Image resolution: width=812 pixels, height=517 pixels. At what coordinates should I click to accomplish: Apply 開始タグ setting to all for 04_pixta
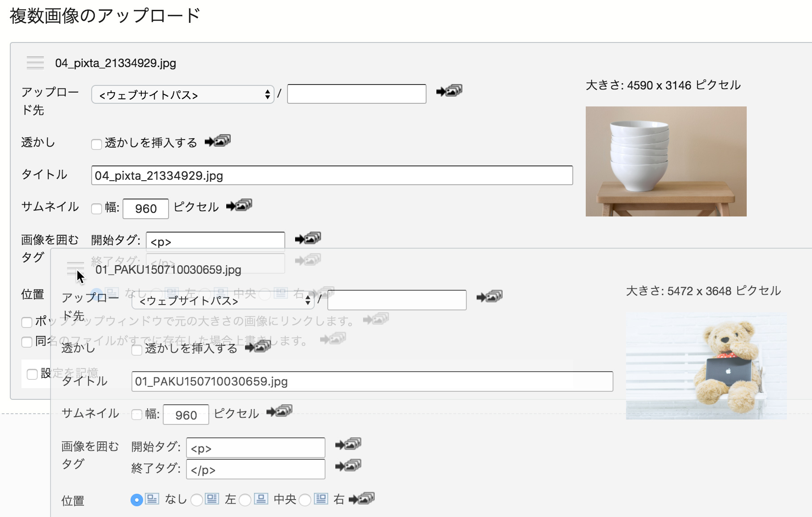click(308, 239)
